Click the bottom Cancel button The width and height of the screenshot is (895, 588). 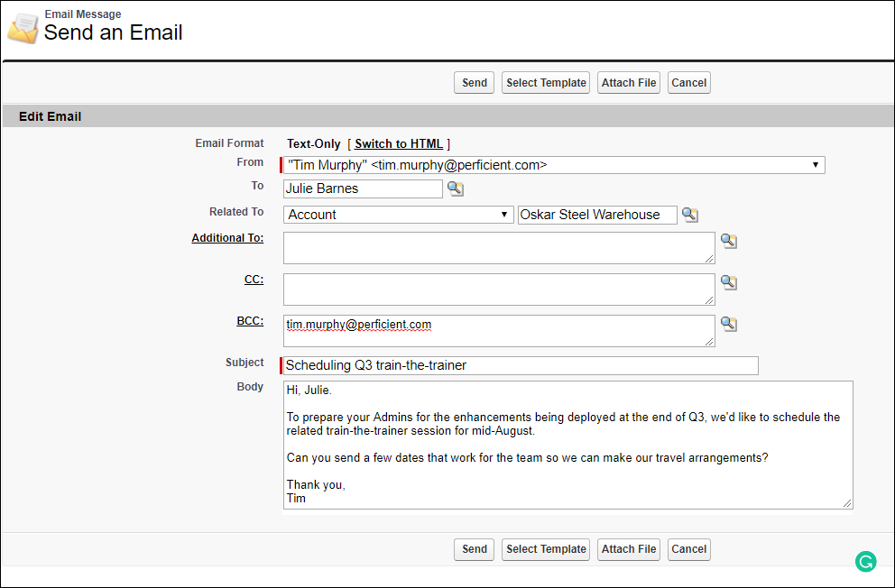pos(689,549)
